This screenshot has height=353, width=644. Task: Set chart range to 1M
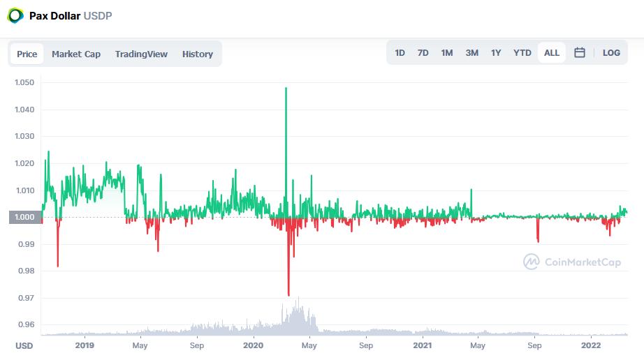coord(447,52)
